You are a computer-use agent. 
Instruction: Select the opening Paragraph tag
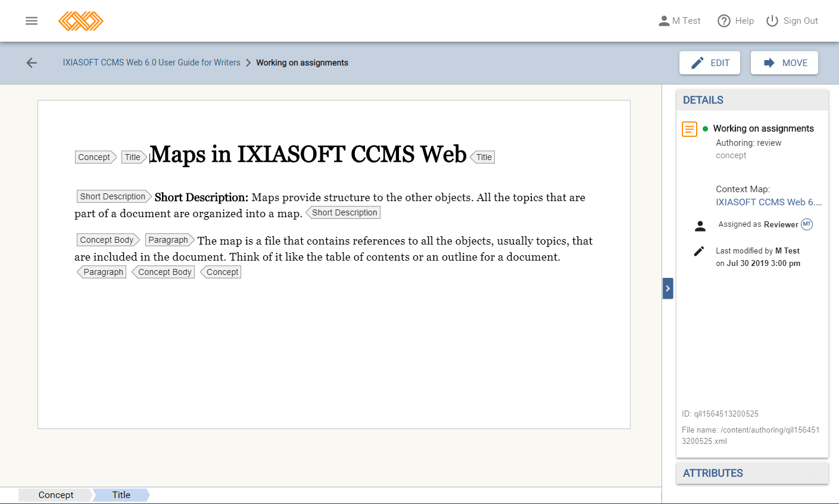pyautogui.click(x=170, y=240)
